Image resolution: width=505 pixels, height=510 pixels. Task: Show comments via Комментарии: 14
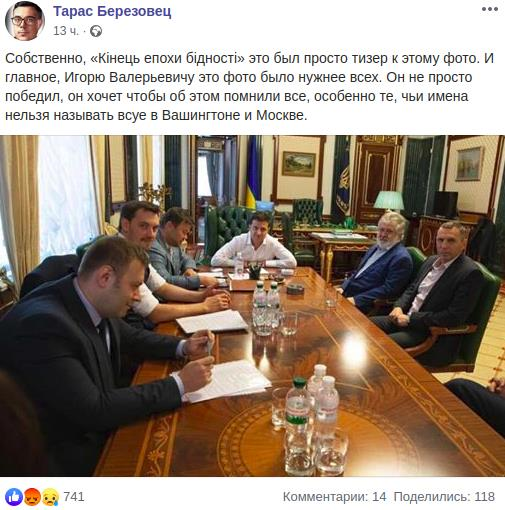[334, 497]
